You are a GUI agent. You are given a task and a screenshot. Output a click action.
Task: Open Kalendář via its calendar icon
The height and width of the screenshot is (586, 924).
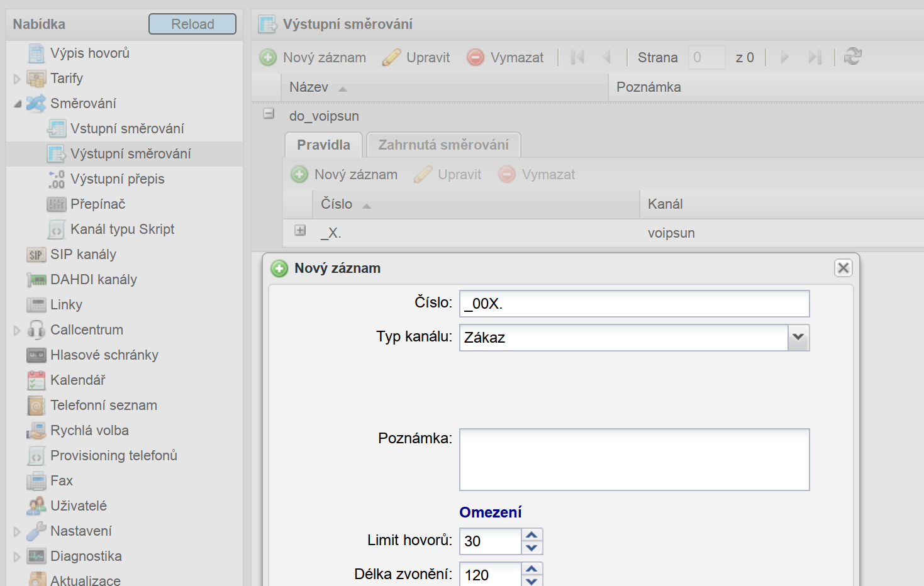pos(36,380)
